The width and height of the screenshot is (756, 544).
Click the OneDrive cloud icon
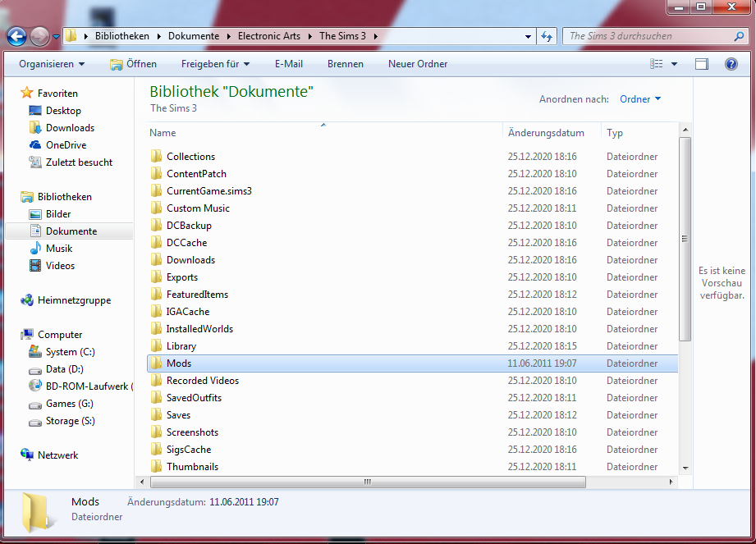[35, 145]
